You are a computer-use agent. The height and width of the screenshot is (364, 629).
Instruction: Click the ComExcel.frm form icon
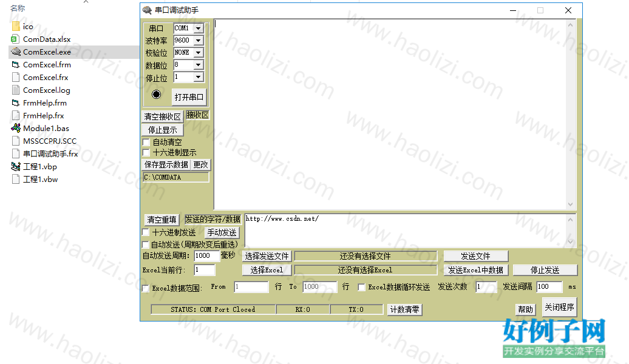pos(16,64)
